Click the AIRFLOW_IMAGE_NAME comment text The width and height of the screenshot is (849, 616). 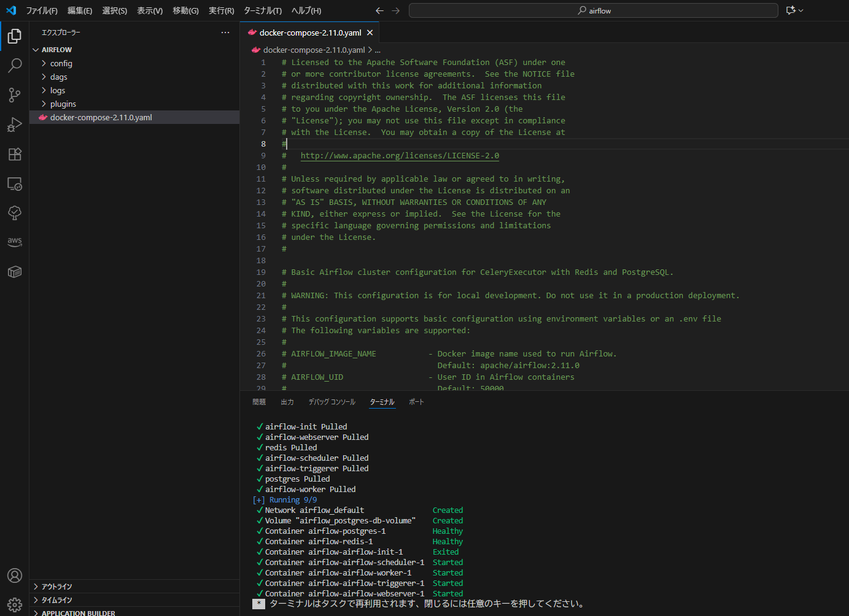coord(333,354)
